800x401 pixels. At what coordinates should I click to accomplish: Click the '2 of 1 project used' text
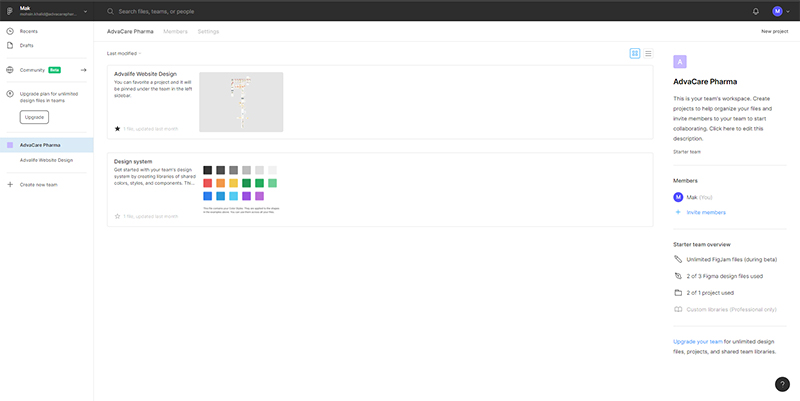coord(710,293)
